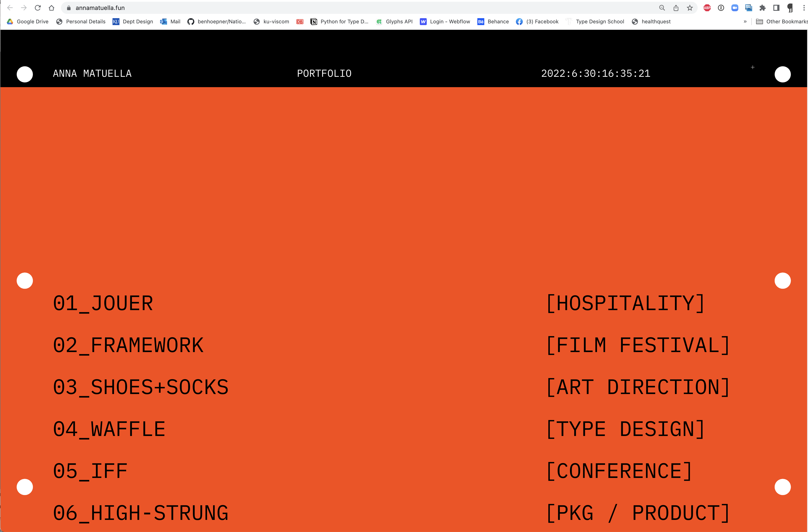
Task: Go to the browser home page
Action: point(51,8)
